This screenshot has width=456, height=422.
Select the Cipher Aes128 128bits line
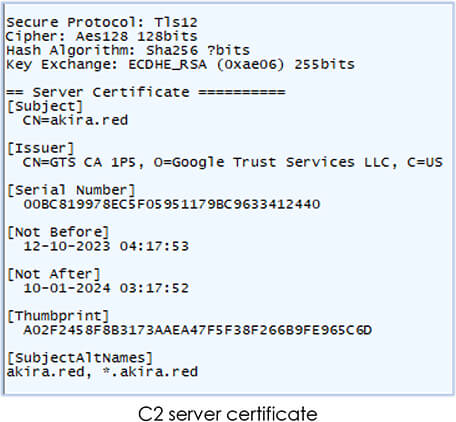tap(102, 36)
